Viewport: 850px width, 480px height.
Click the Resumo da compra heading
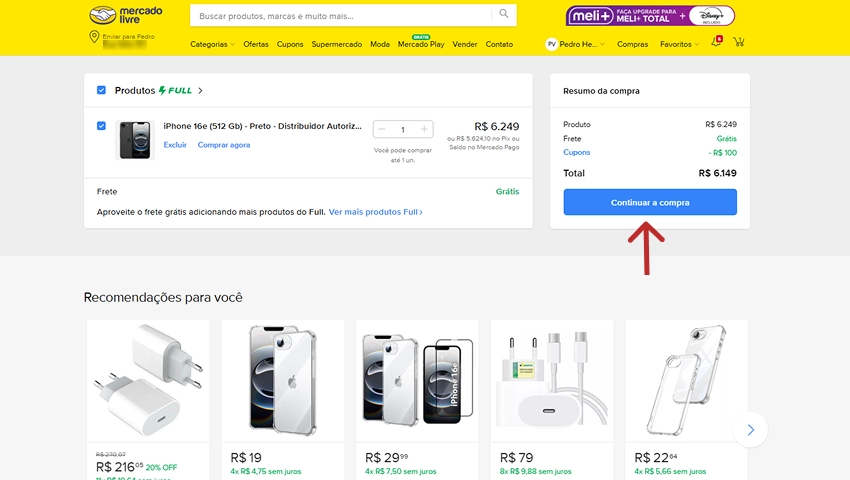pyautogui.click(x=601, y=91)
